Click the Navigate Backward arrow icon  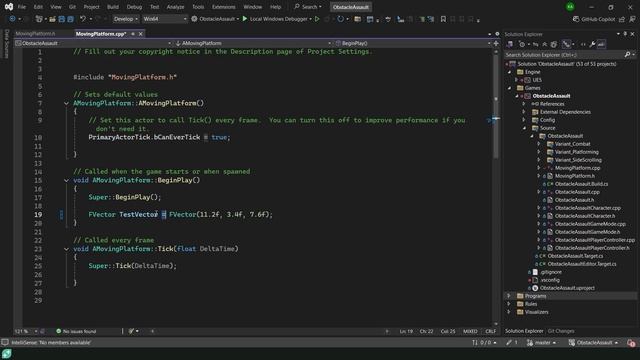[12, 19]
